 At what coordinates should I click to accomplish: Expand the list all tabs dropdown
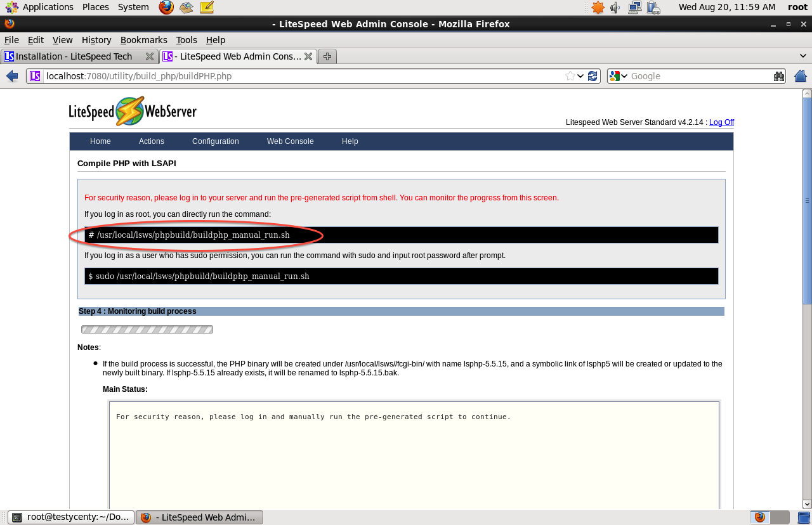(803, 56)
